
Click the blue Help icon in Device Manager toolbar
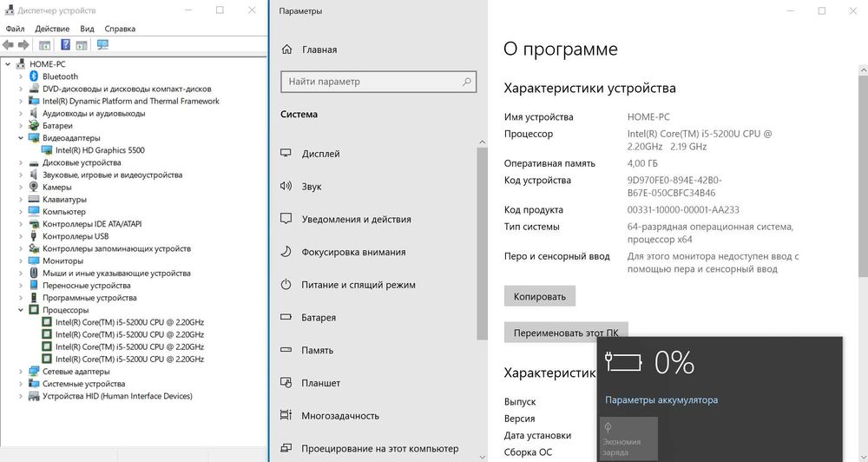click(x=65, y=45)
